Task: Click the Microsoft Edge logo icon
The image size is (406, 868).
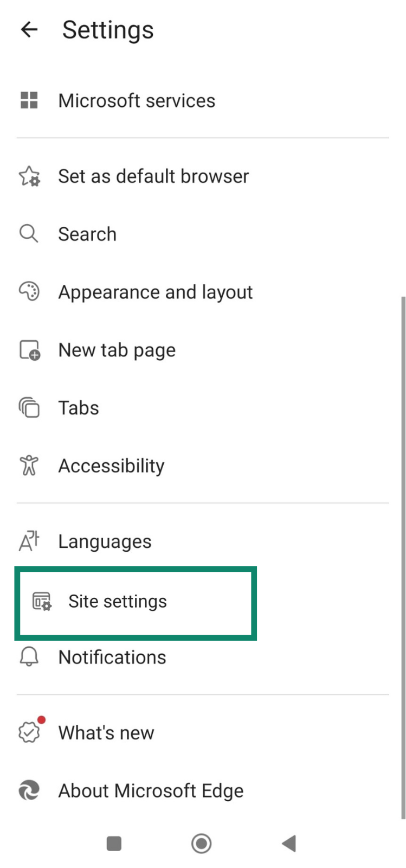Action: click(x=29, y=790)
